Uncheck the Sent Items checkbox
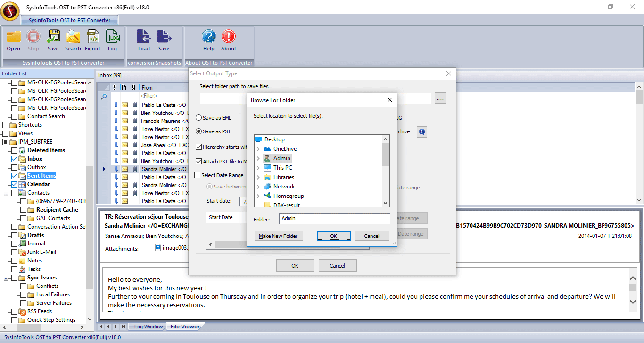 pyautogui.click(x=14, y=176)
